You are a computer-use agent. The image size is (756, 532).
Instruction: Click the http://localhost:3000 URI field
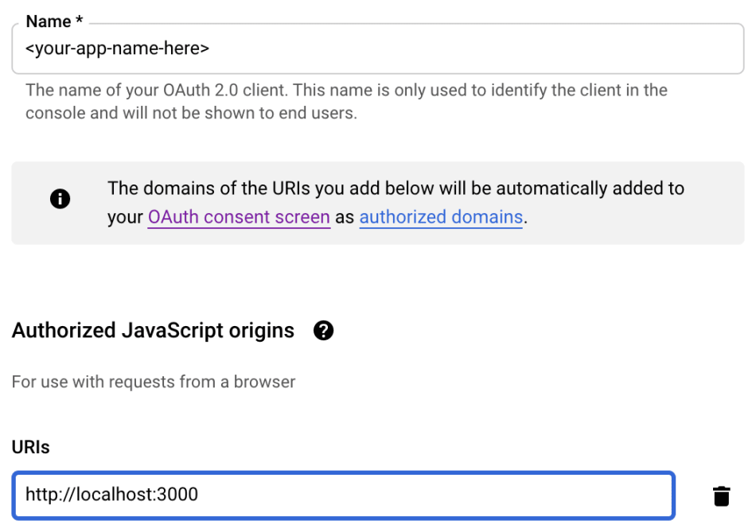pos(343,495)
